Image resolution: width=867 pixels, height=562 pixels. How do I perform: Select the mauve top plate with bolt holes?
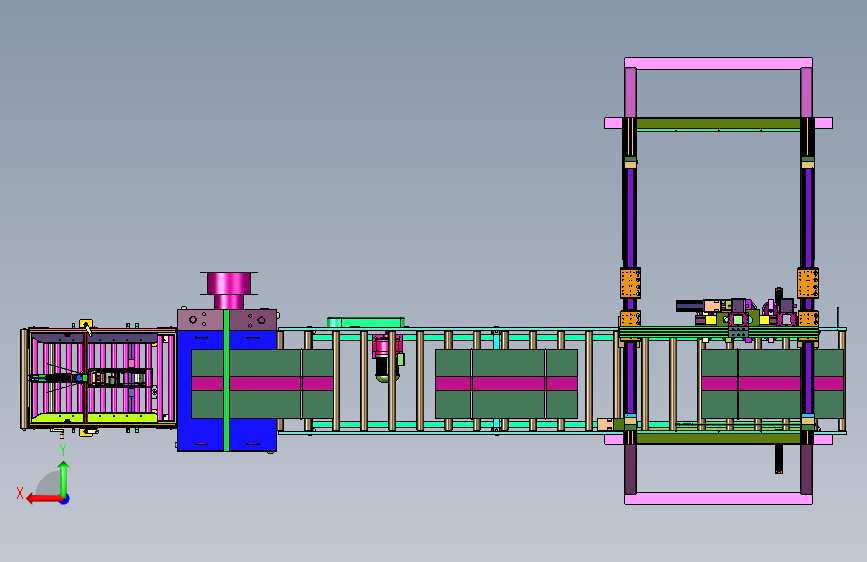(x=227, y=320)
